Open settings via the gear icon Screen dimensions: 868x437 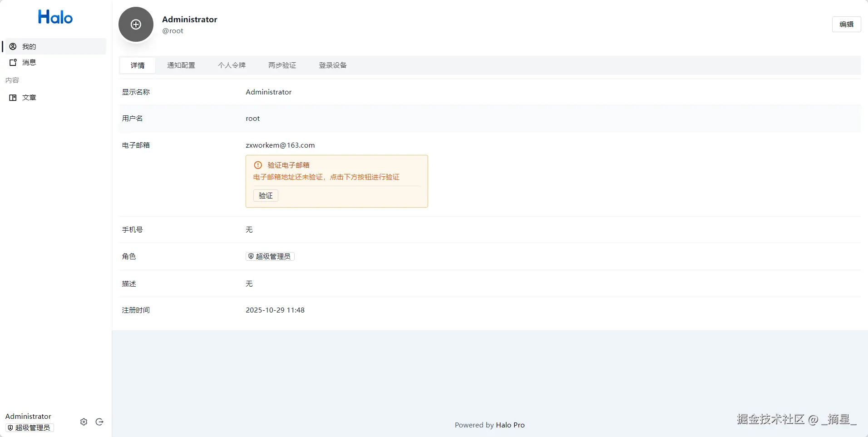point(84,422)
